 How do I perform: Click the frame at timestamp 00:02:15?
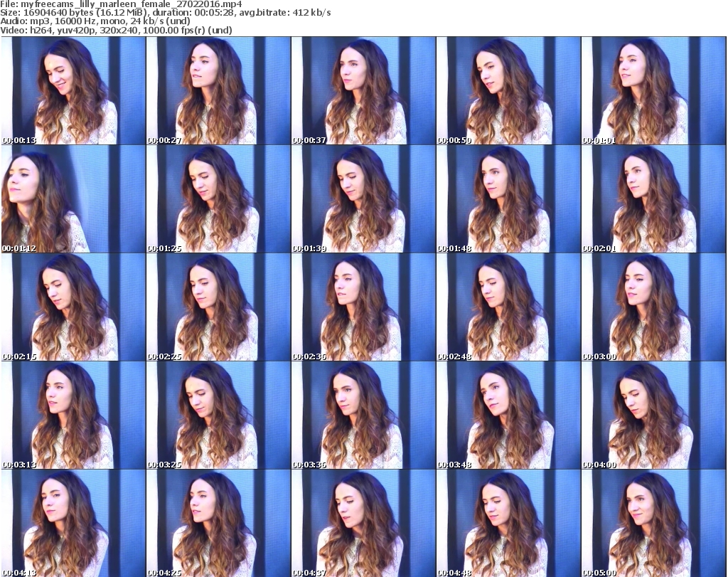pyautogui.click(x=73, y=307)
